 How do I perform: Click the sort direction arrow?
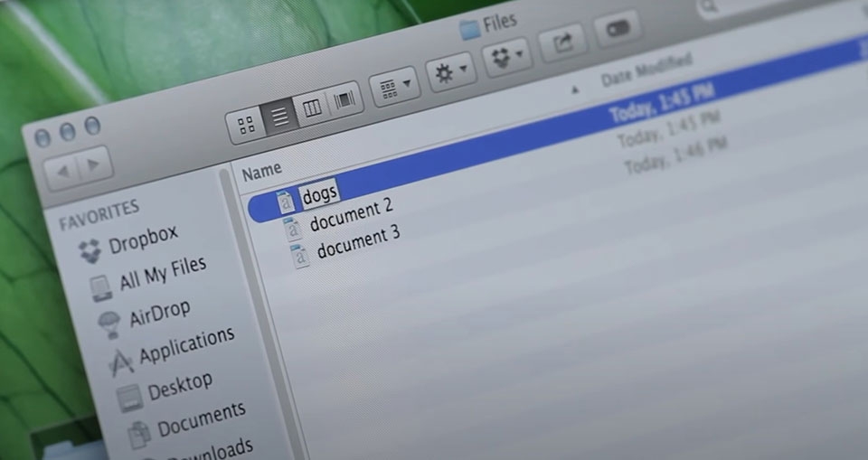tap(575, 89)
